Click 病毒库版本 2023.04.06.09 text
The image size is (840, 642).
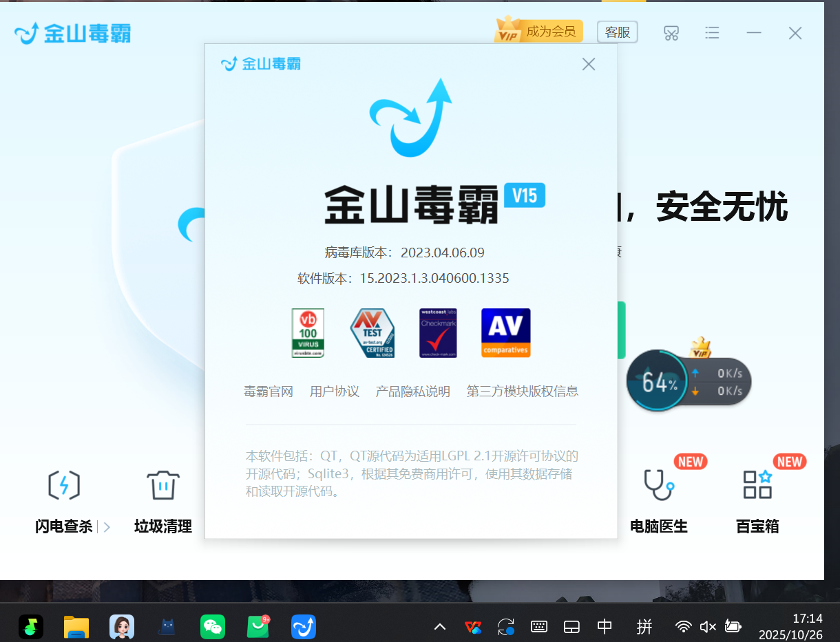tap(405, 253)
